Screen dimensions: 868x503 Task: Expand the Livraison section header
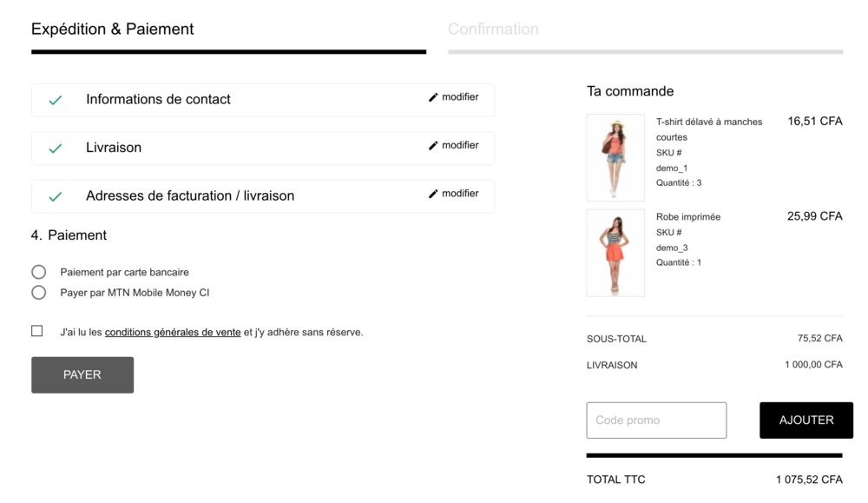pos(114,148)
